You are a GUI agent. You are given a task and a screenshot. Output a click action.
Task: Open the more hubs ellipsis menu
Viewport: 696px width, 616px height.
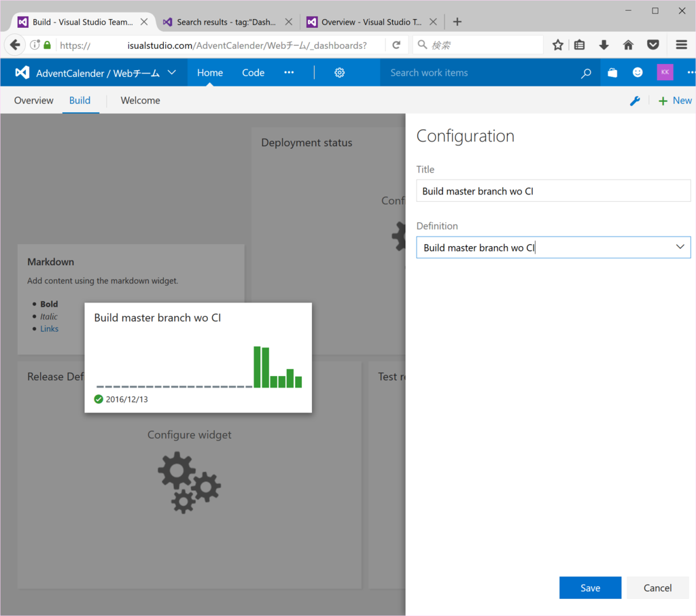coord(289,72)
